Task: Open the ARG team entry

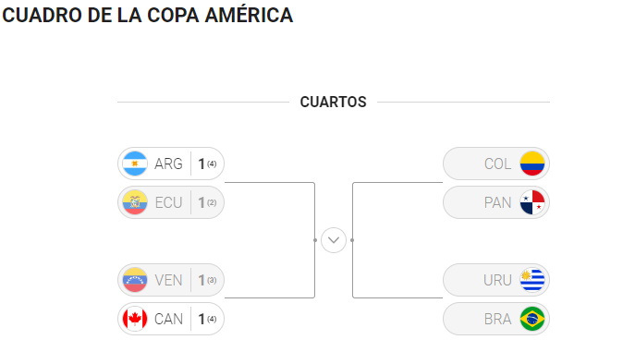Action: tap(171, 164)
